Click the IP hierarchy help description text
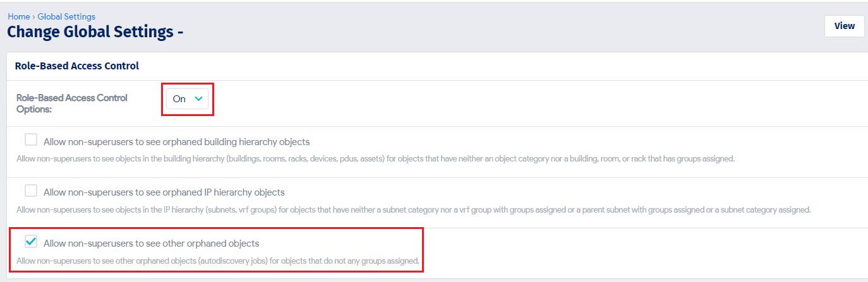This screenshot has height=282, width=868. tap(413, 209)
